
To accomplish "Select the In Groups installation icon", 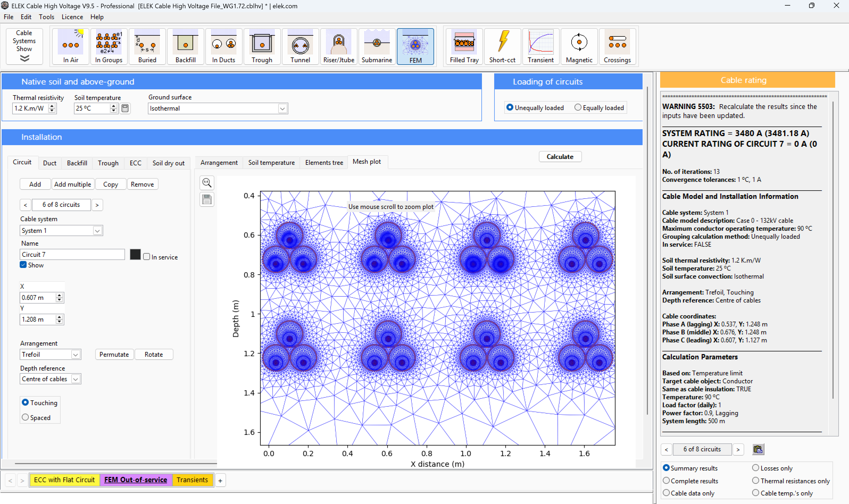I will click(109, 46).
